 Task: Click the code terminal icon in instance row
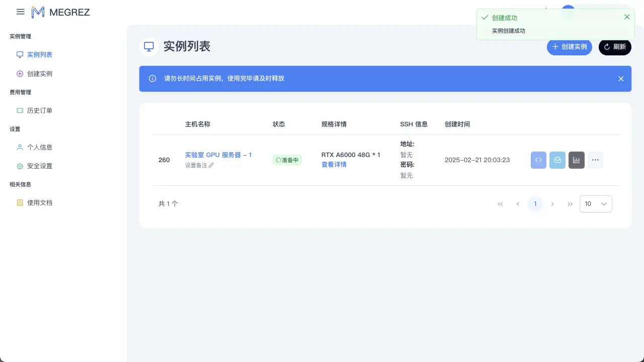click(538, 160)
